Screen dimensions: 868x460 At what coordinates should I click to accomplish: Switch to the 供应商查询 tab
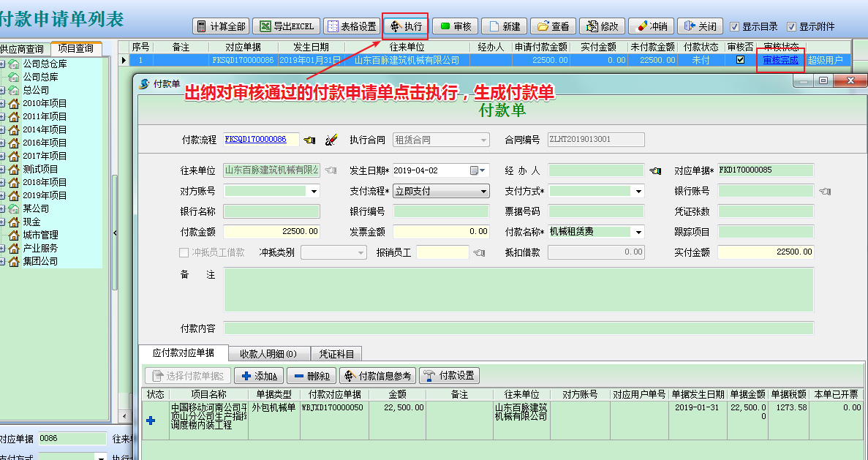22,49
